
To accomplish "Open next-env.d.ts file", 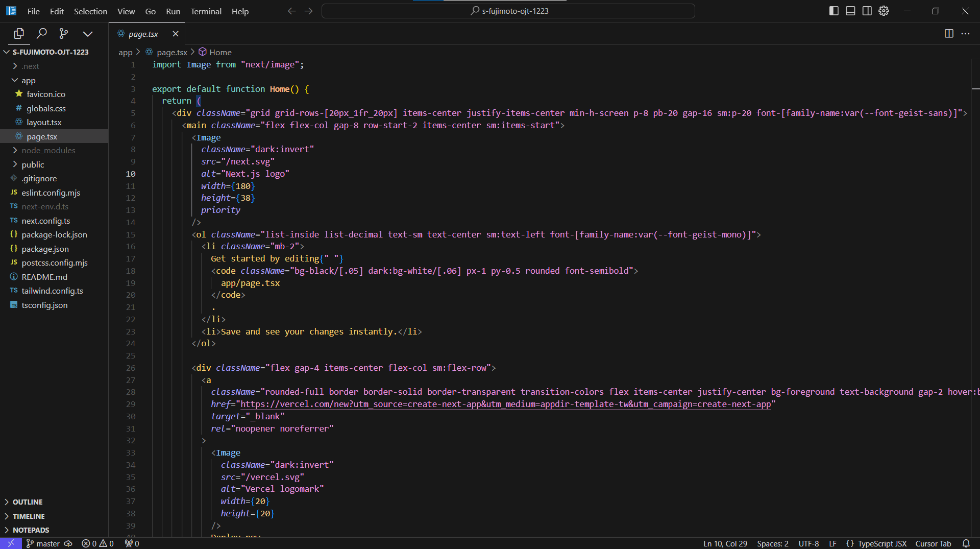I will (54, 207).
